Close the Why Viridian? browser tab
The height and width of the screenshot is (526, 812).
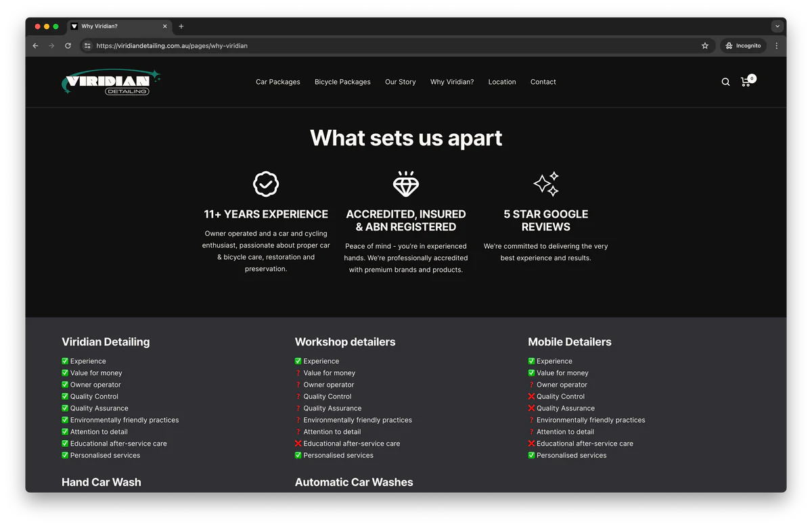point(164,26)
